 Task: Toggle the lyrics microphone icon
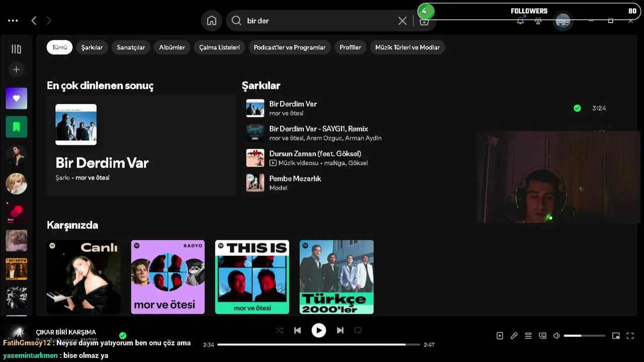[x=514, y=336]
